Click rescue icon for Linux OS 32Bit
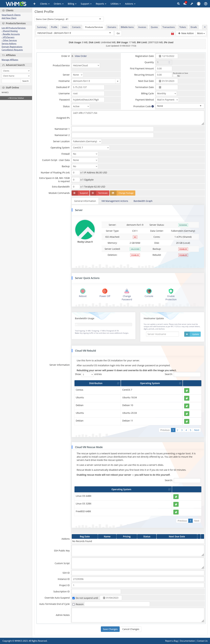Screen dimensions: 210x644 [176, 504]
